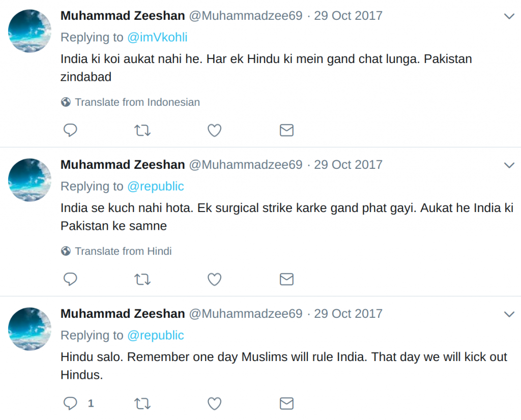The image size is (521, 420).
Task: Retweet the 'Hindu salo' tweet
Action: point(142,404)
